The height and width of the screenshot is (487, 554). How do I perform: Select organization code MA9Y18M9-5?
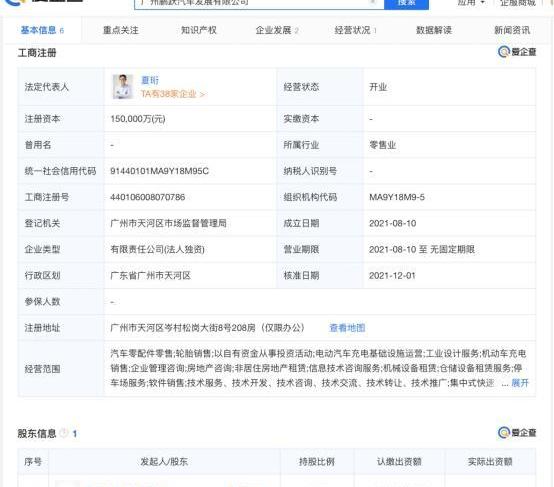397,197
